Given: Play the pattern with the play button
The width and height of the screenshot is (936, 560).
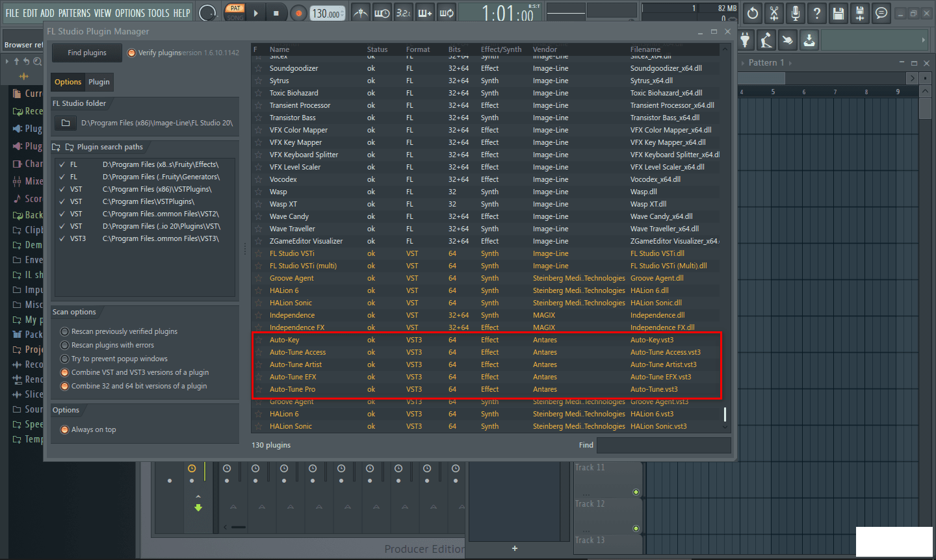Looking at the screenshot, I should pyautogui.click(x=255, y=13).
